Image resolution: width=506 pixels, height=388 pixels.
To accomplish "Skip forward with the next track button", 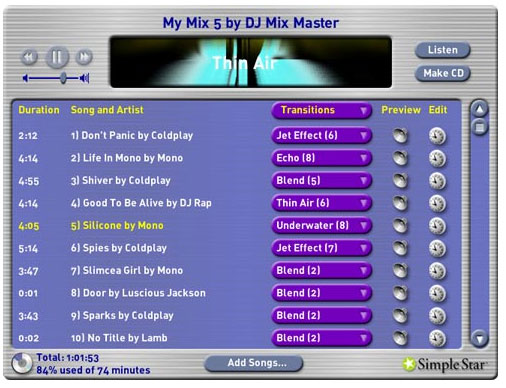I will [x=83, y=57].
